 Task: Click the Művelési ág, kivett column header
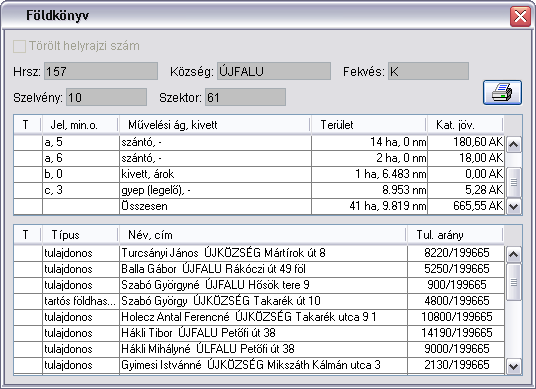click(x=215, y=125)
